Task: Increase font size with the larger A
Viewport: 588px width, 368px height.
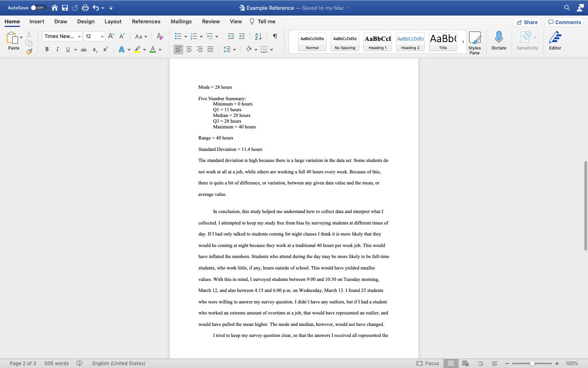Action: click(111, 36)
